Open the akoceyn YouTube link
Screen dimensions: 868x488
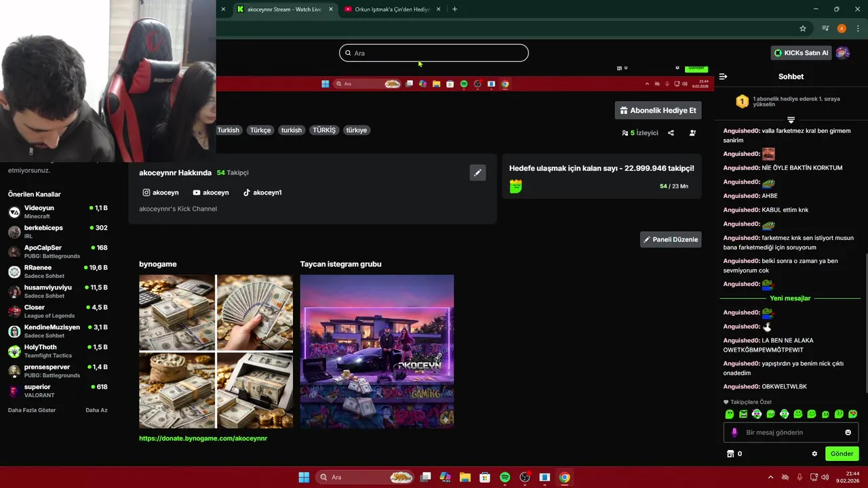coord(211,192)
